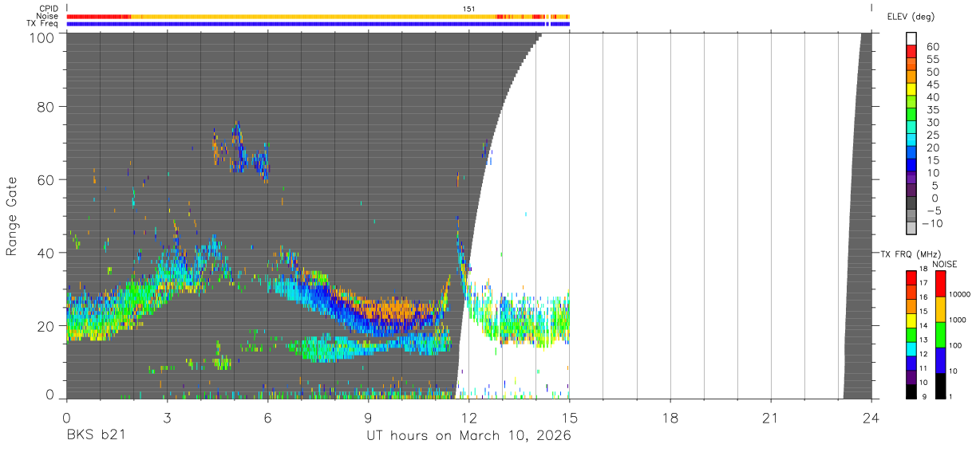
Task: Click the '100' tick on Range Gate axis
Action: 42,37
